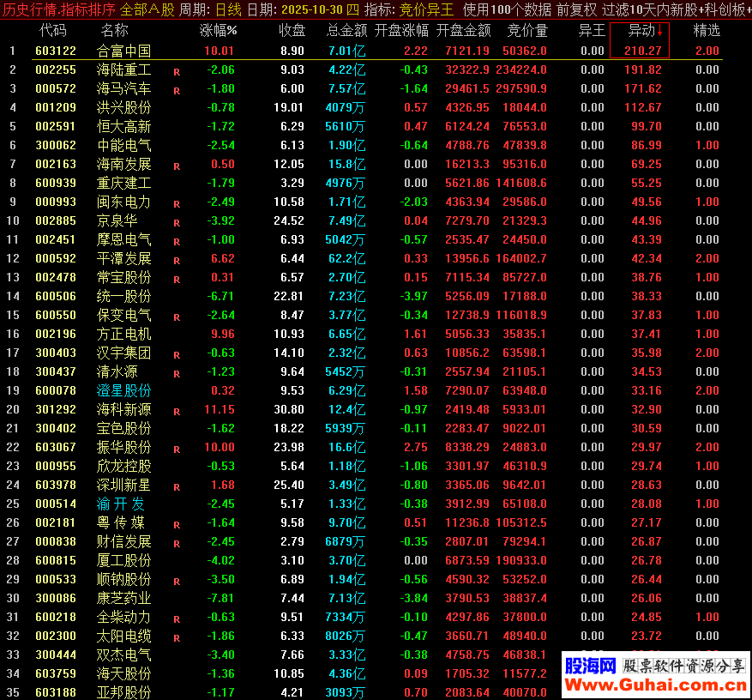
Task: Select the 渝开发 row name
Action: 121,504
